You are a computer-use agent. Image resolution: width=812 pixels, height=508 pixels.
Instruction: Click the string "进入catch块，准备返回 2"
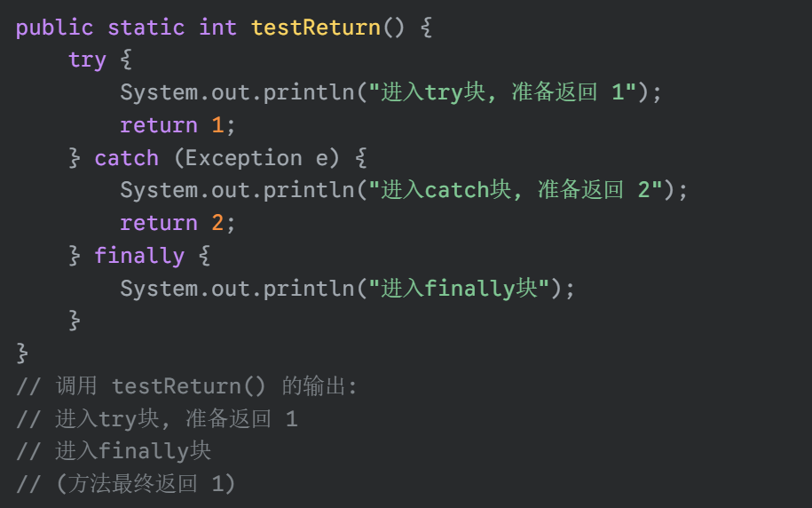tap(516, 190)
